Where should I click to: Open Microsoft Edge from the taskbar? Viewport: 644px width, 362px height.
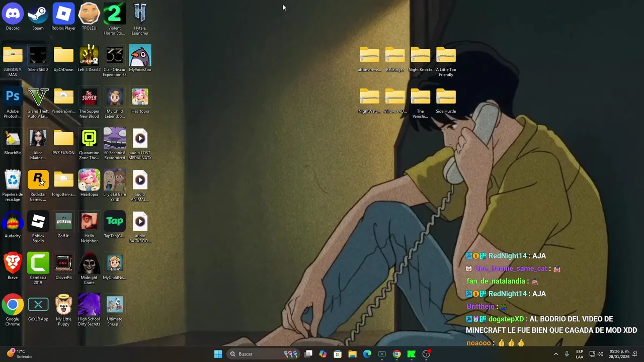coord(367,354)
